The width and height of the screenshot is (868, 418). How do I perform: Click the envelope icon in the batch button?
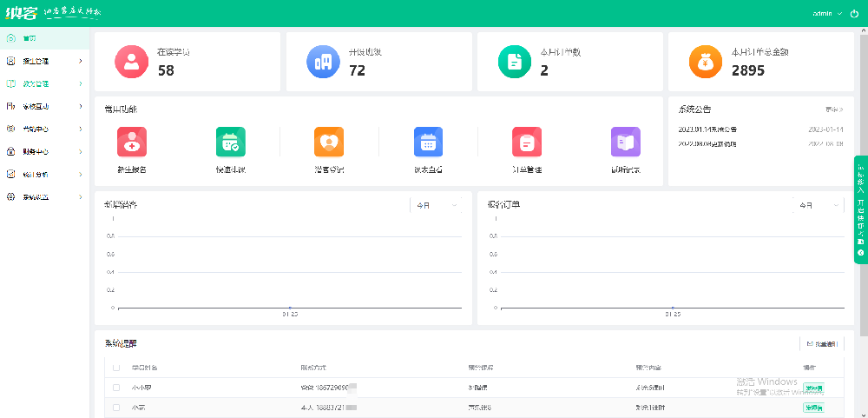pyautogui.click(x=810, y=344)
